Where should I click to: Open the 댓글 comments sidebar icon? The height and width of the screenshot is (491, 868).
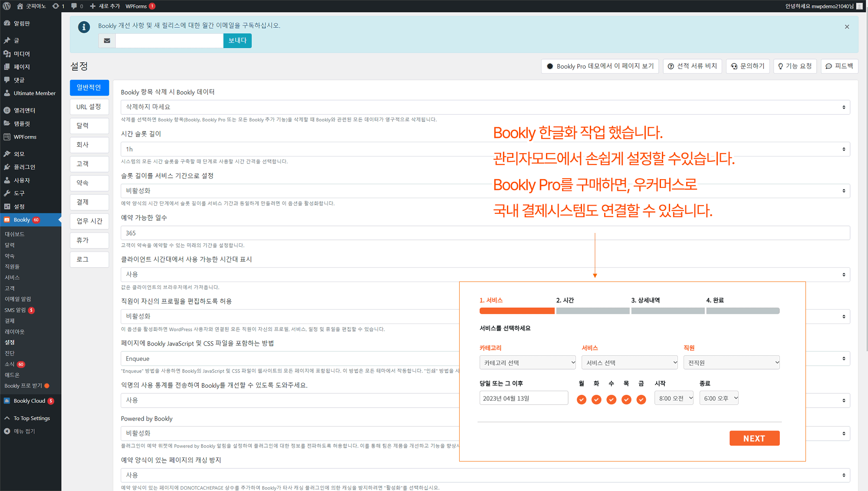(x=7, y=80)
